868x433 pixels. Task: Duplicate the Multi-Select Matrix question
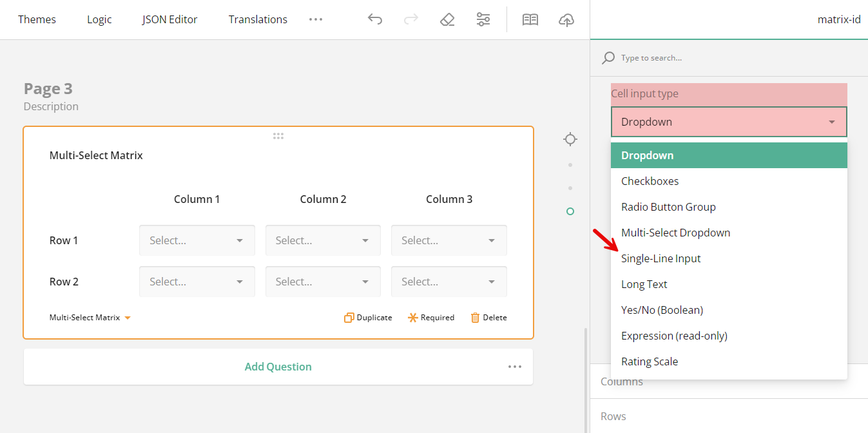point(367,317)
